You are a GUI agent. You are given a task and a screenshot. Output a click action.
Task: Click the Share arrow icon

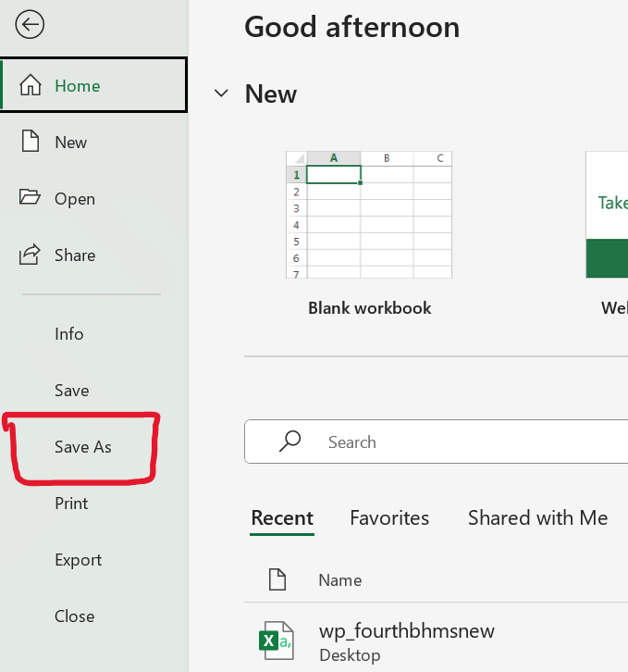click(31, 255)
